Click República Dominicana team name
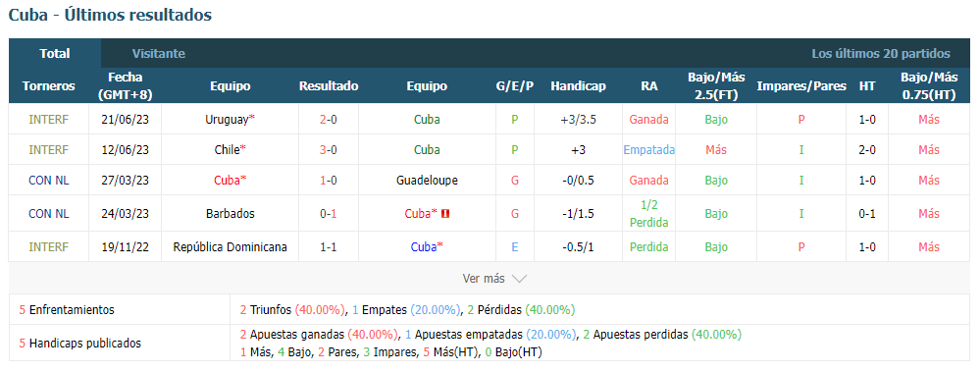This screenshot has width=980, height=372. pyautogui.click(x=230, y=247)
